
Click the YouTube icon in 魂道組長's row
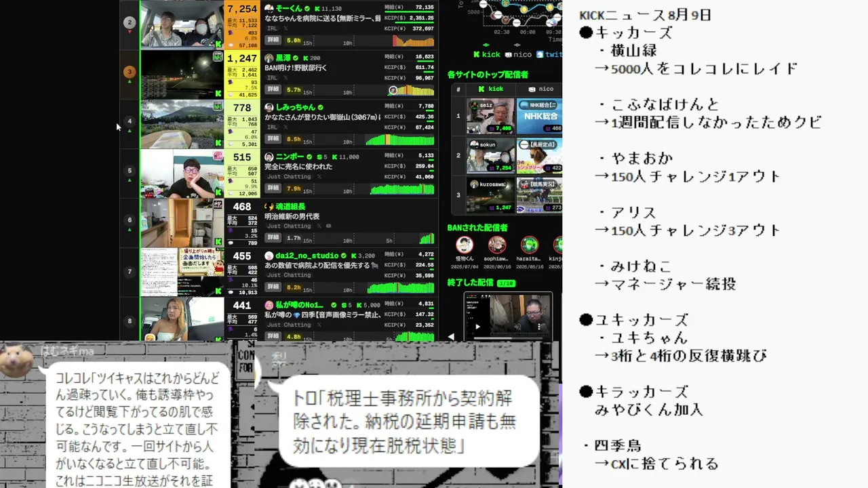click(x=329, y=226)
